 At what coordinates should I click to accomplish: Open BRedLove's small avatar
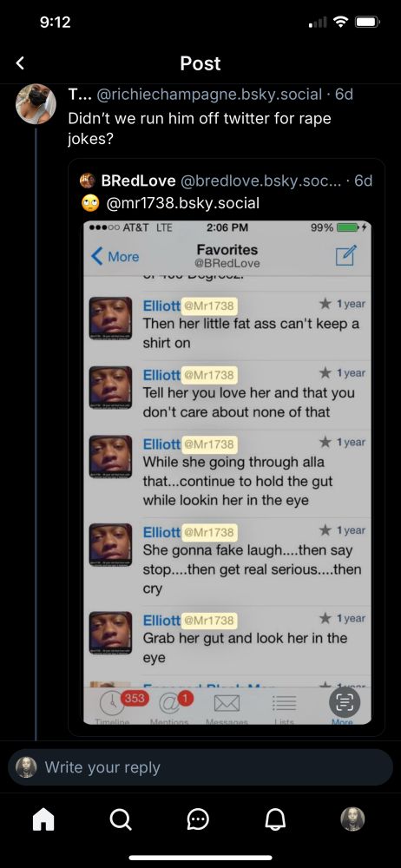click(88, 181)
